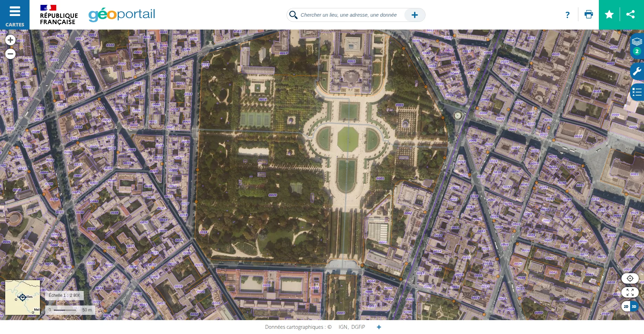Show the map legend list panel
This screenshot has height=334, width=644.
[x=637, y=92]
